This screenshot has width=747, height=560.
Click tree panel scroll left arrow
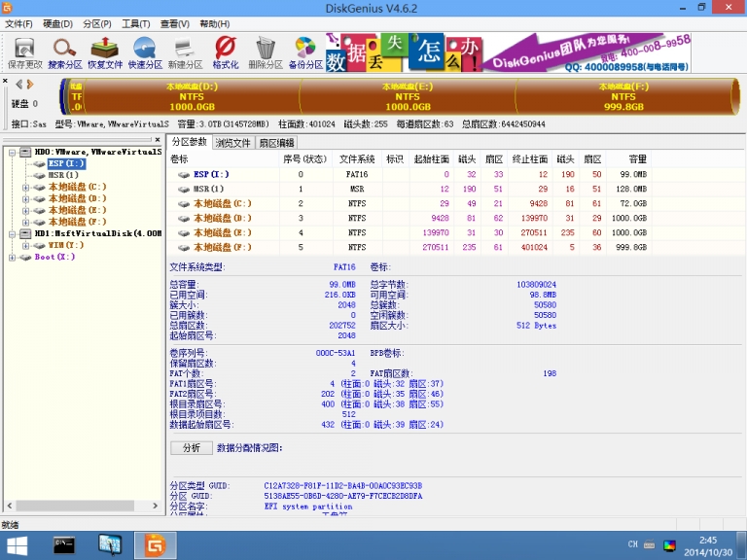click(x=10, y=506)
